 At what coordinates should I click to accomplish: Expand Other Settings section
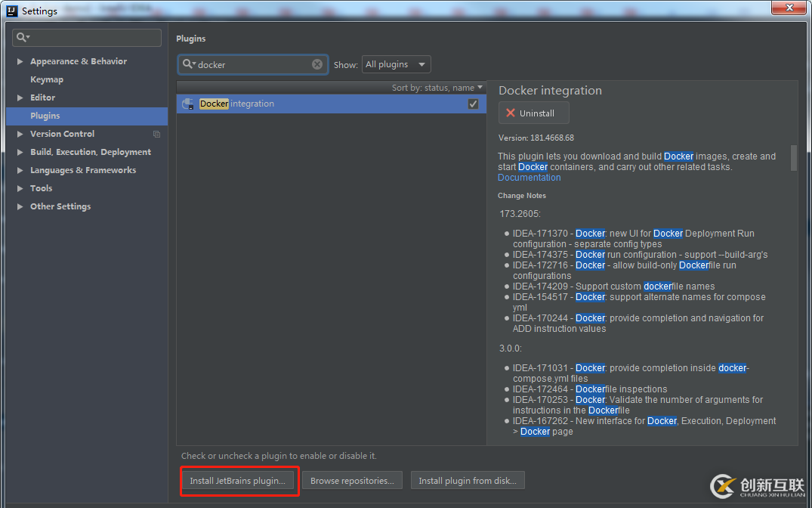coord(20,206)
